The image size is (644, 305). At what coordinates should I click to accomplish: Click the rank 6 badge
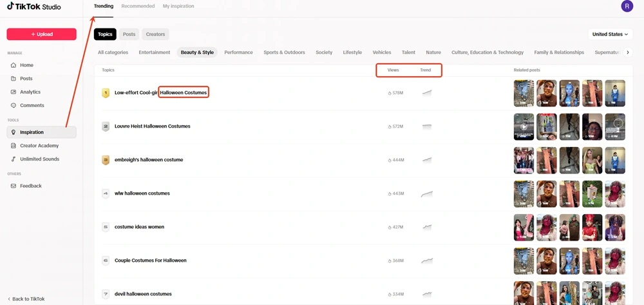coord(106,261)
